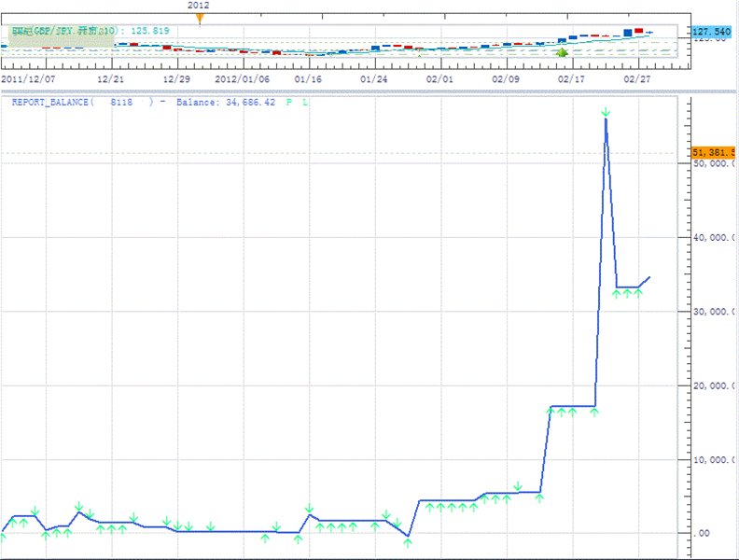Click the last up arrow before the steep spike
This screenshot has height=560, width=739.
click(x=593, y=412)
